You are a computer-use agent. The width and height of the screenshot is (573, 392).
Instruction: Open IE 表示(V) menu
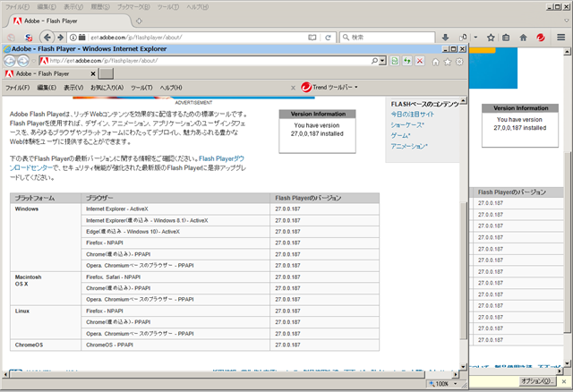click(x=73, y=88)
